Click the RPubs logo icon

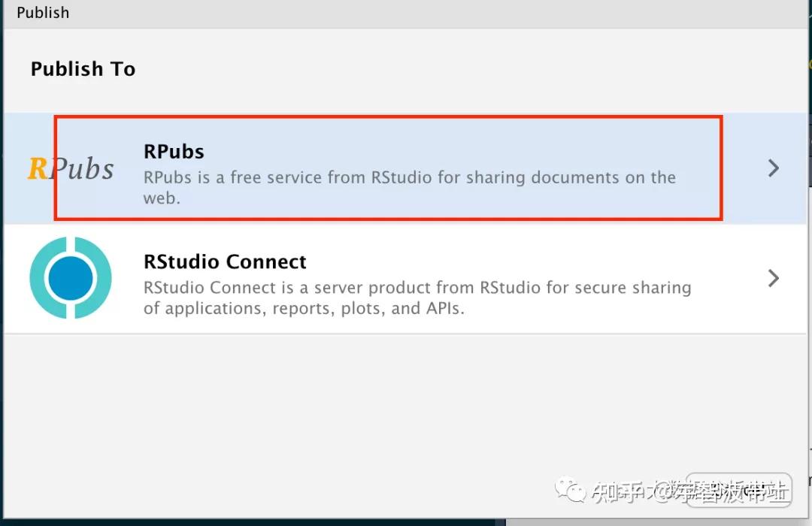[71, 168]
